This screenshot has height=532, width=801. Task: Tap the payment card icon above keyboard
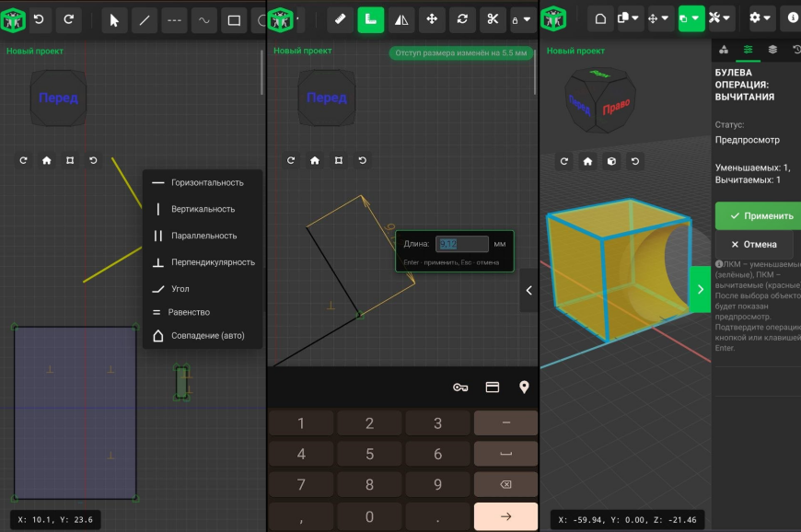click(x=492, y=387)
